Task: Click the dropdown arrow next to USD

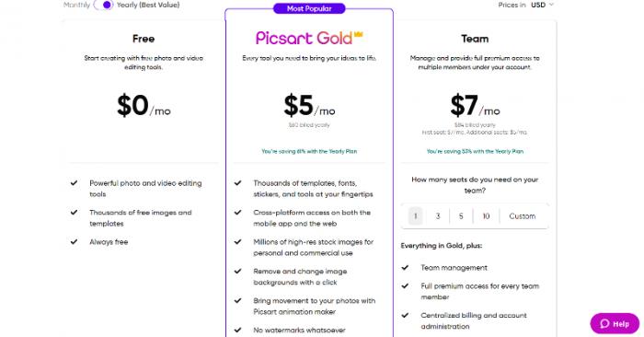Action: 551,5
